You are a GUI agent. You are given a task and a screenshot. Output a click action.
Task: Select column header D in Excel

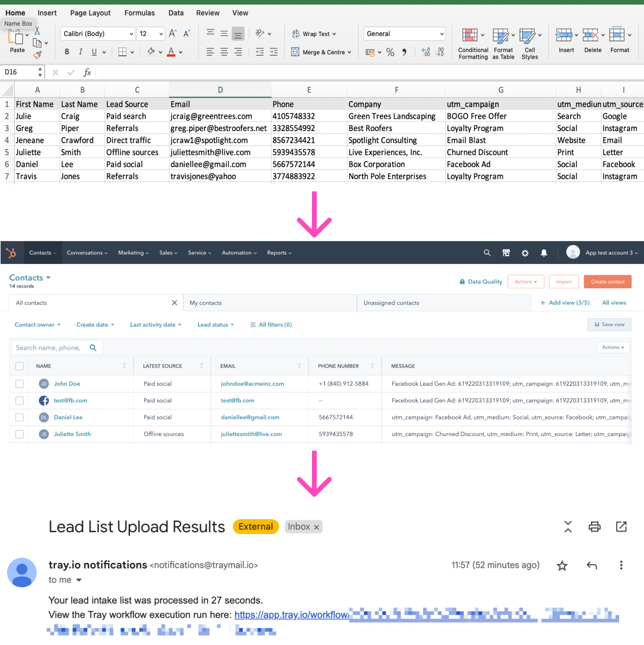[x=220, y=90]
